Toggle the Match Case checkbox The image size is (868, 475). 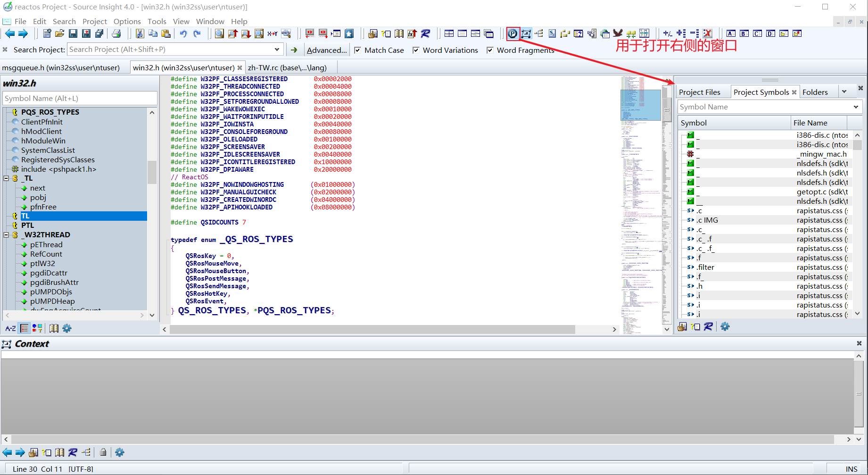pos(358,50)
